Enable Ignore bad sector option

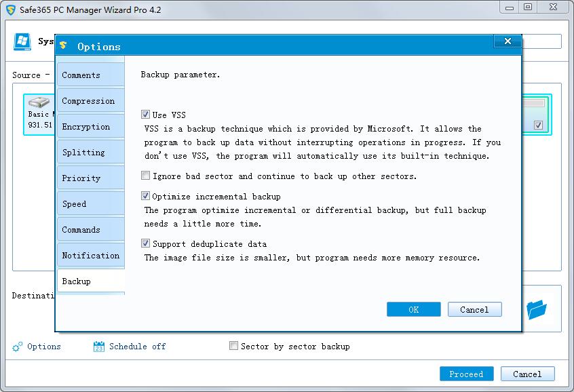[145, 176]
